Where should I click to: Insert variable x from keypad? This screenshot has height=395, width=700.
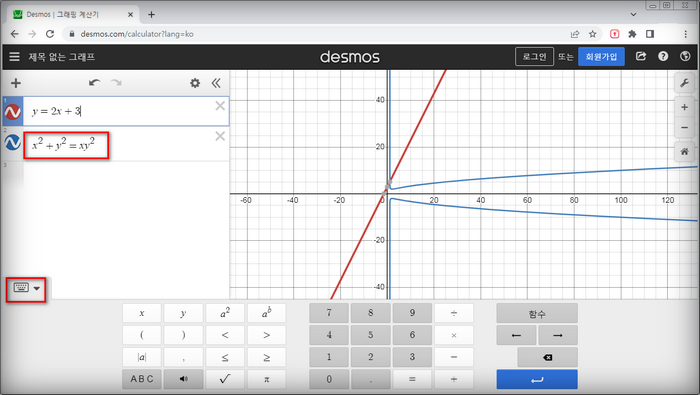click(142, 313)
